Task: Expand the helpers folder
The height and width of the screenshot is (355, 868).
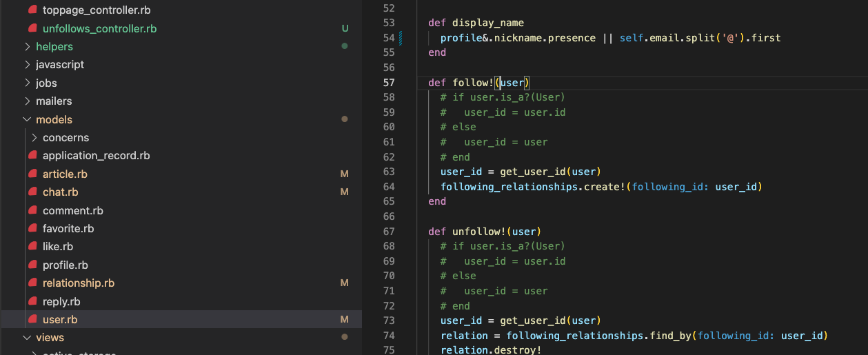Action: (x=54, y=46)
